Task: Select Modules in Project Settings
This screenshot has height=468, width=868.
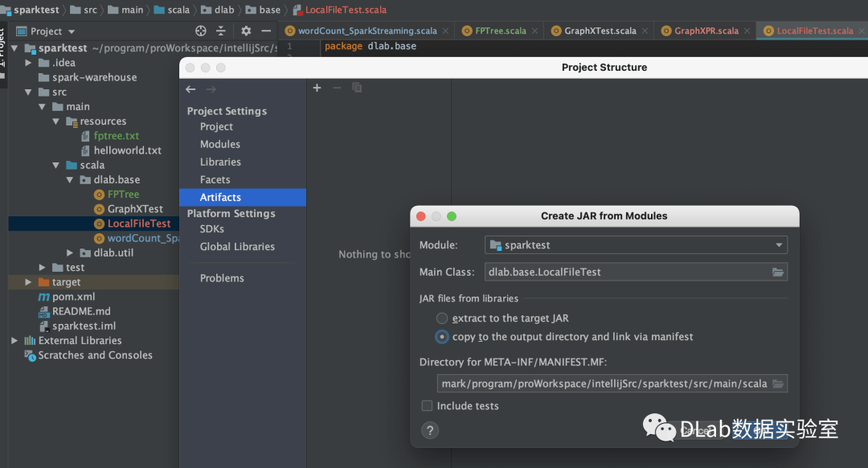Action: tap(220, 145)
